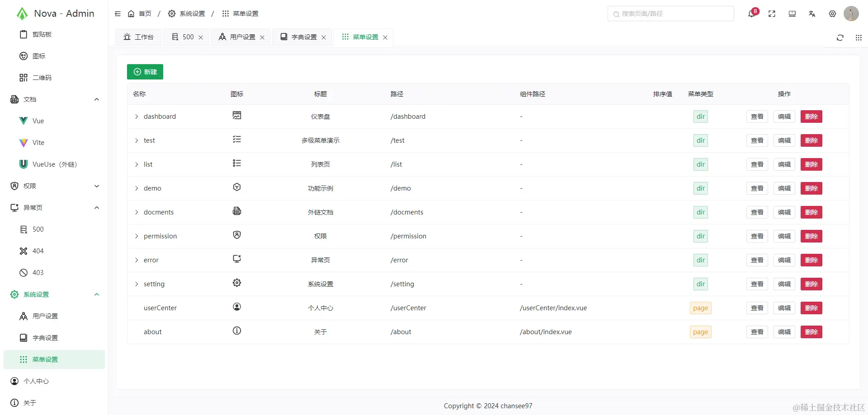Click the language translate icon
Screen dimensions: 868x415
point(812,14)
